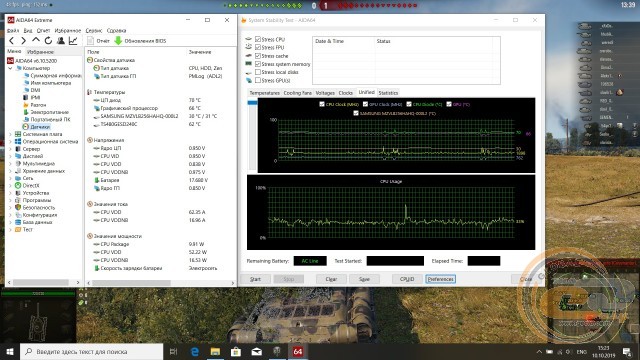The height and width of the screenshot is (360, 640).
Task: Open CPUID from the Stability Test
Action: point(407,279)
